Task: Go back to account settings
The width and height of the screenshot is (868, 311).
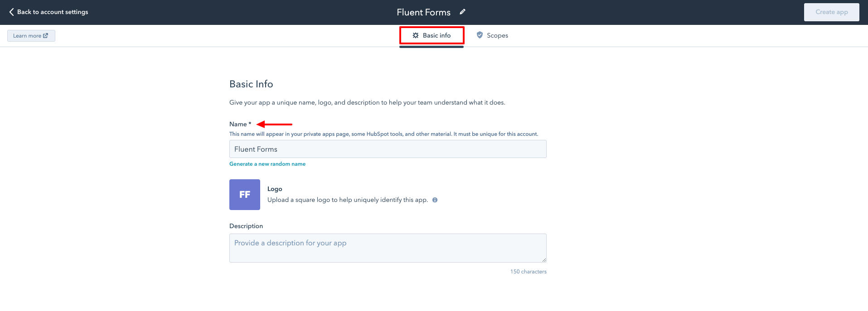Action: (53, 12)
